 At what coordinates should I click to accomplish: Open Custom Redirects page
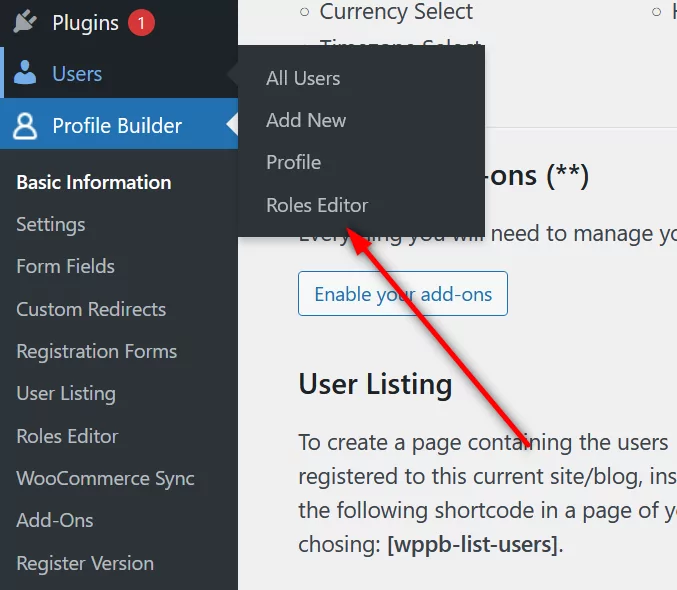click(x=91, y=309)
